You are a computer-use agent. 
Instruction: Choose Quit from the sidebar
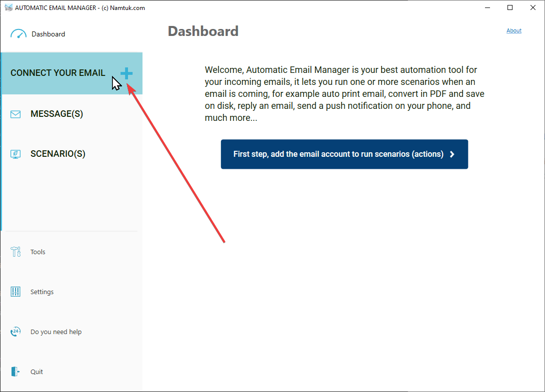(36, 372)
